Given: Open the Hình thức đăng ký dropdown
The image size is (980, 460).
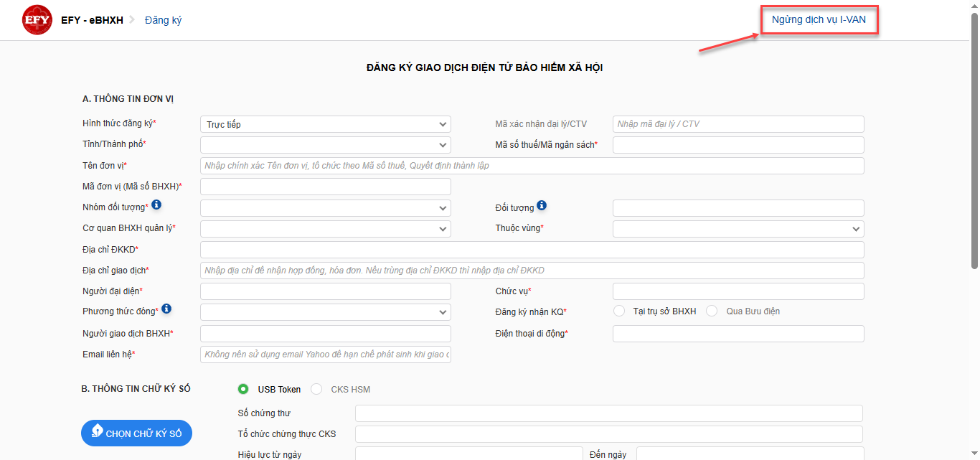Looking at the screenshot, I should click(325, 124).
